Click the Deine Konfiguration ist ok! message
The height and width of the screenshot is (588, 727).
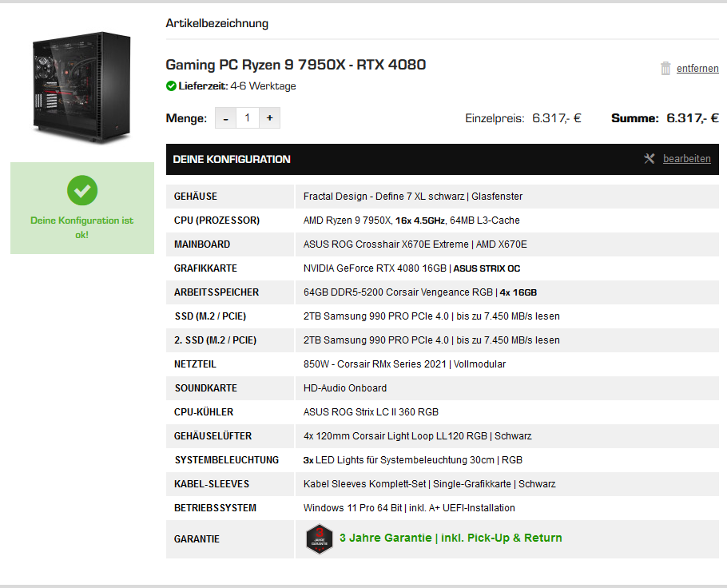(x=82, y=227)
